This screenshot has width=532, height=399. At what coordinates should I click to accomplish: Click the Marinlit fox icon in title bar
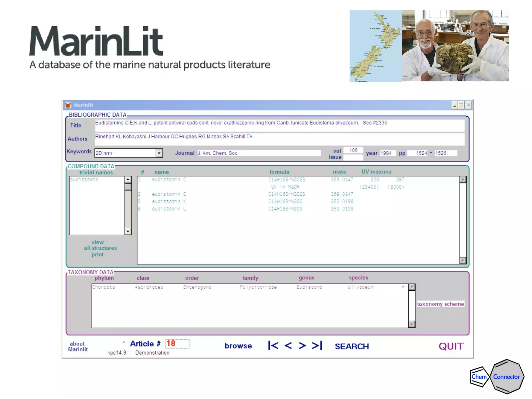(68, 105)
